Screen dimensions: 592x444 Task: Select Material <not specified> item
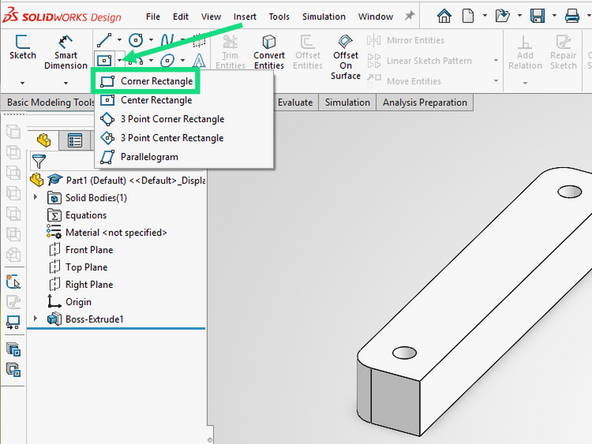107,232
